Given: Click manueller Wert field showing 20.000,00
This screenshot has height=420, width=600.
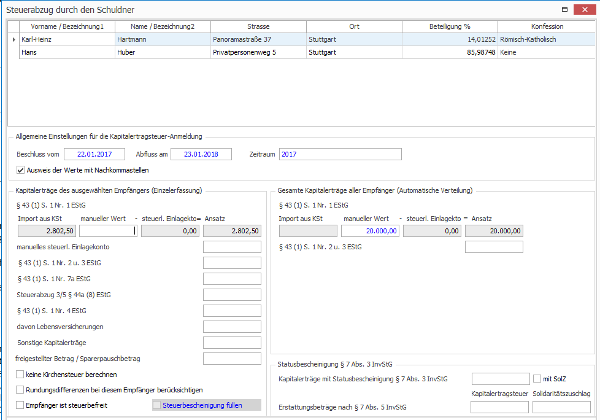Looking at the screenshot, I should click(x=370, y=231).
